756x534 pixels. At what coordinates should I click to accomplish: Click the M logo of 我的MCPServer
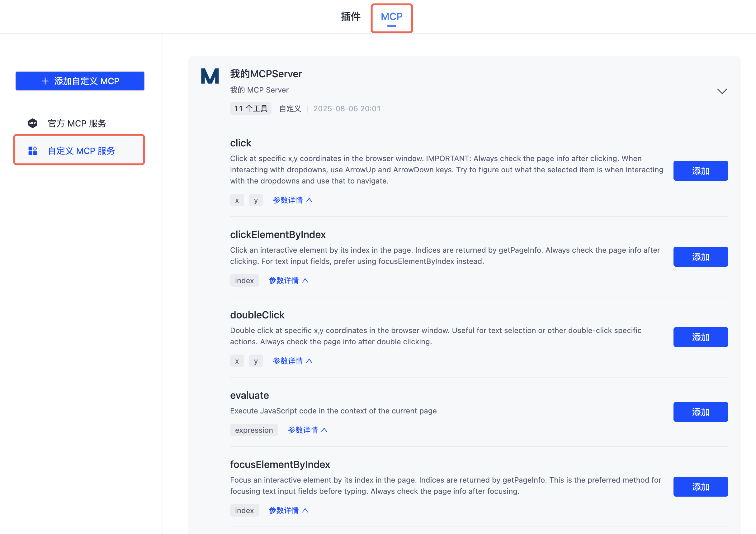[210, 76]
